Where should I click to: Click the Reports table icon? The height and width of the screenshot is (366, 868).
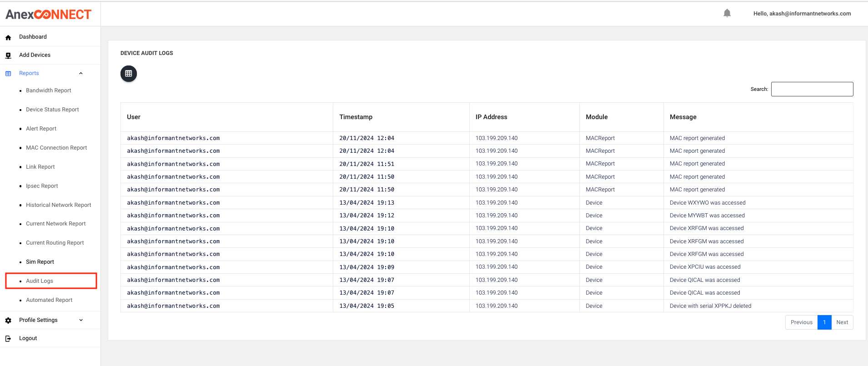click(8, 74)
